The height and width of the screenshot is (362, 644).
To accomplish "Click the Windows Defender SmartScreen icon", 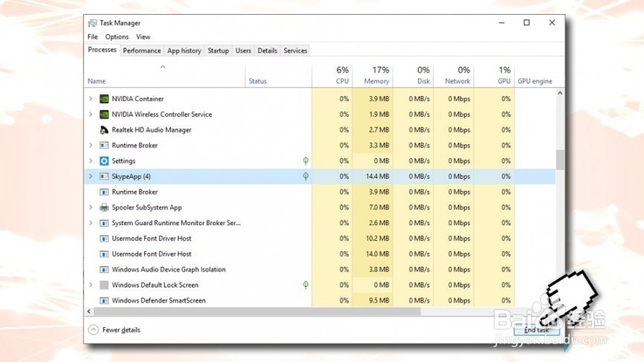I will tap(104, 300).
